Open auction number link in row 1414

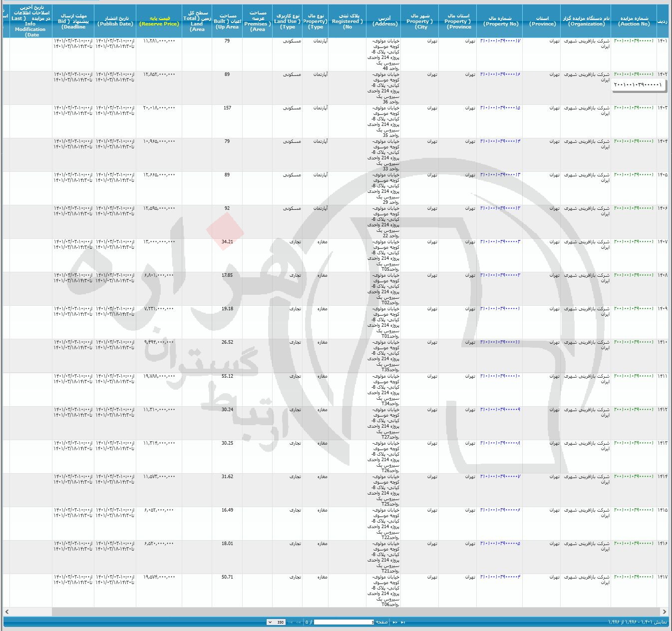634,477
